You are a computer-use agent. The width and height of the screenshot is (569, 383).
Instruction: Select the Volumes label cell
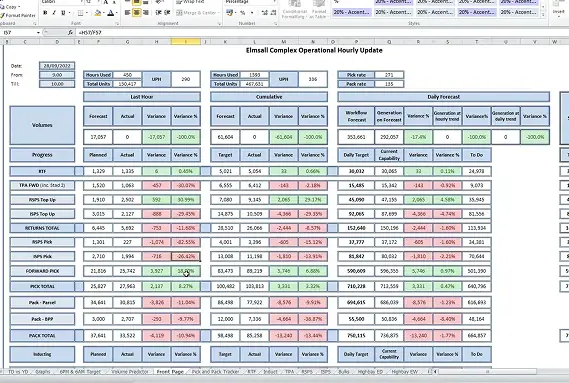tap(42, 125)
